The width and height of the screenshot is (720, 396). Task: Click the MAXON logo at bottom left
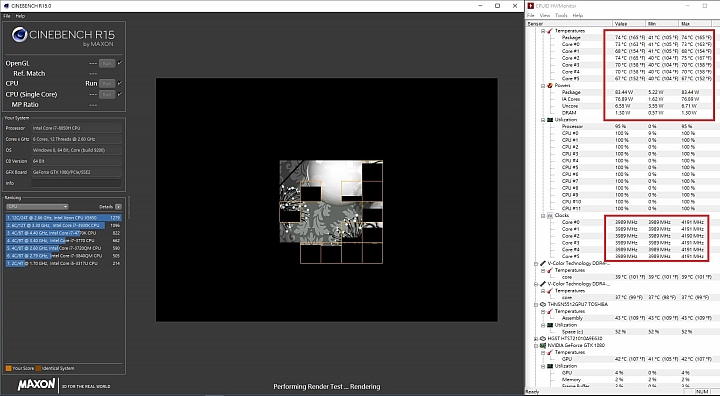(x=36, y=384)
